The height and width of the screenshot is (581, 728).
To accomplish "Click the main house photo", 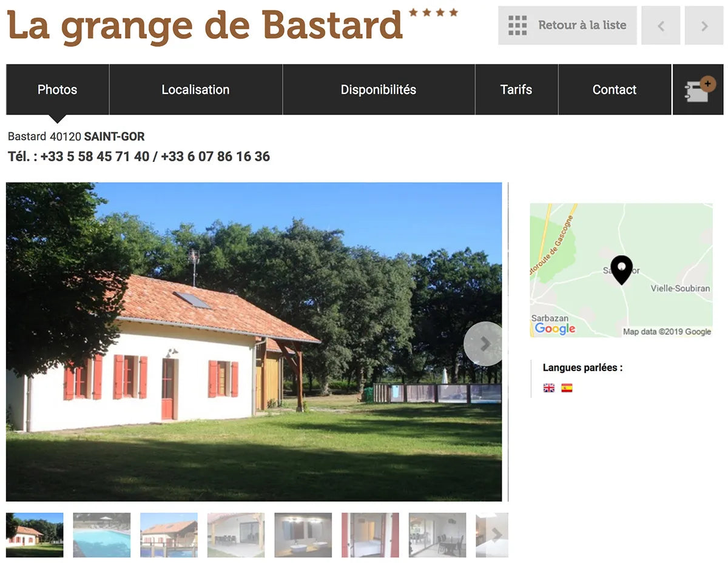I will click(x=254, y=342).
